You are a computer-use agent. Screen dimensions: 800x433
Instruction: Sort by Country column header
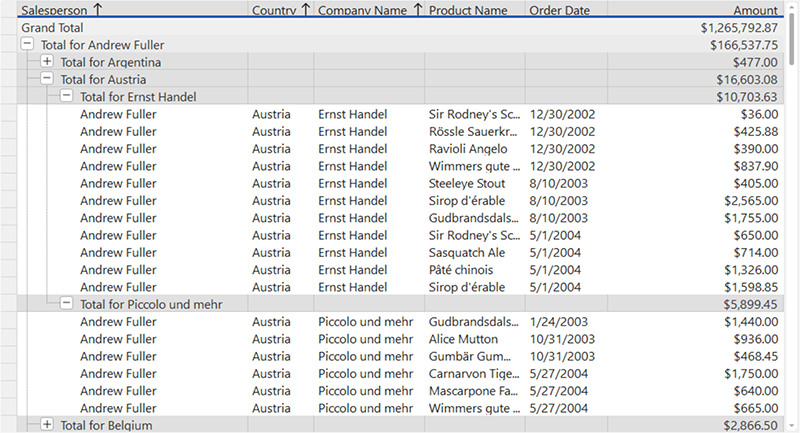[281, 9]
